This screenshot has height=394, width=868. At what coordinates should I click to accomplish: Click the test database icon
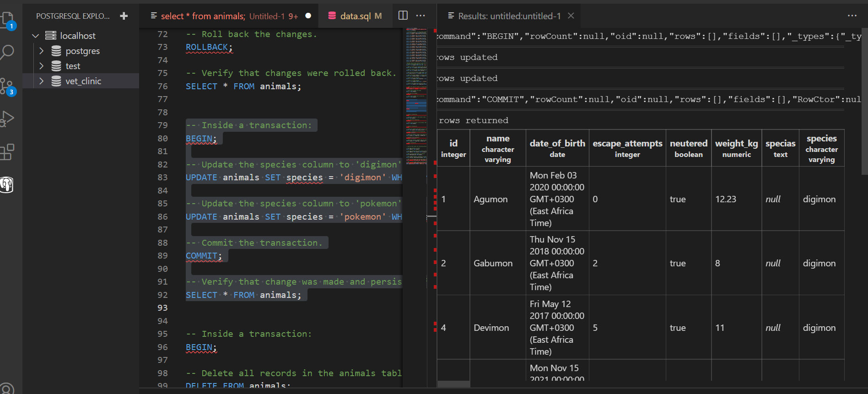[x=56, y=66]
